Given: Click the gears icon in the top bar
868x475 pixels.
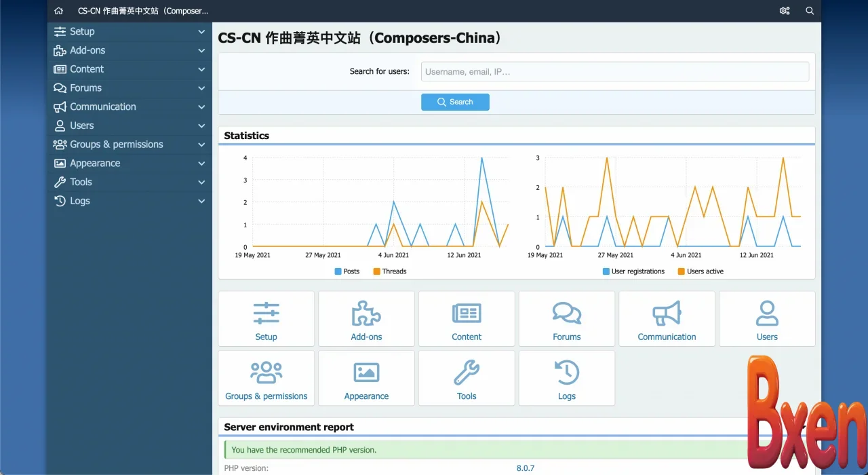Looking at the screenshot, I should [x=785, y=11].
